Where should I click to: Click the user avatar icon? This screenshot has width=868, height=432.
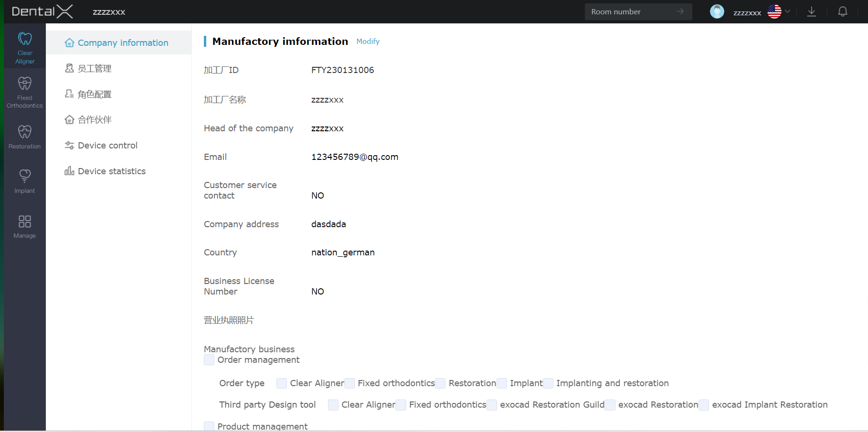coord(717,11)
